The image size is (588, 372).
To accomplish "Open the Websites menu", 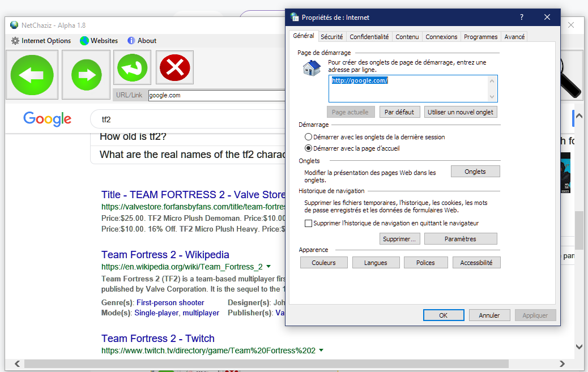I will tap(99, 41).
